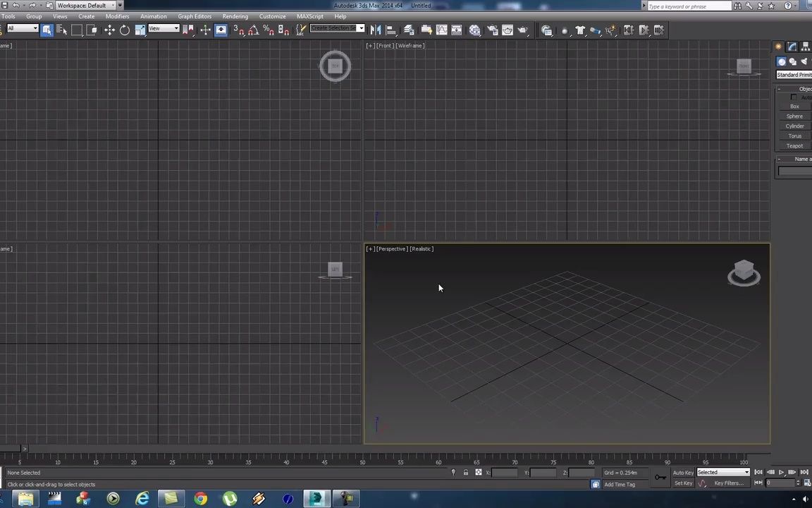
Task: Open the reference coordinate system View dropdown
Action: (x=163, y=29)
